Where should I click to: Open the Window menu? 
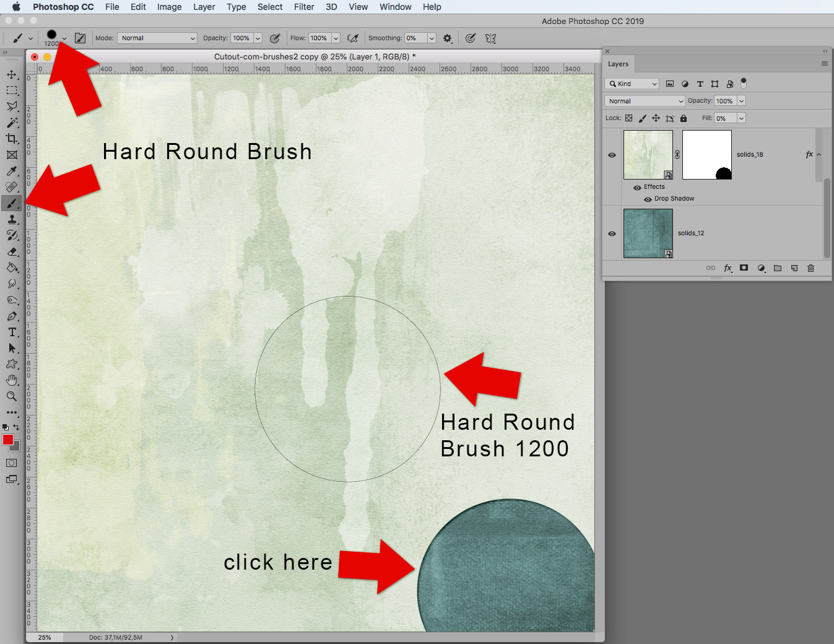tap(396, 7)
